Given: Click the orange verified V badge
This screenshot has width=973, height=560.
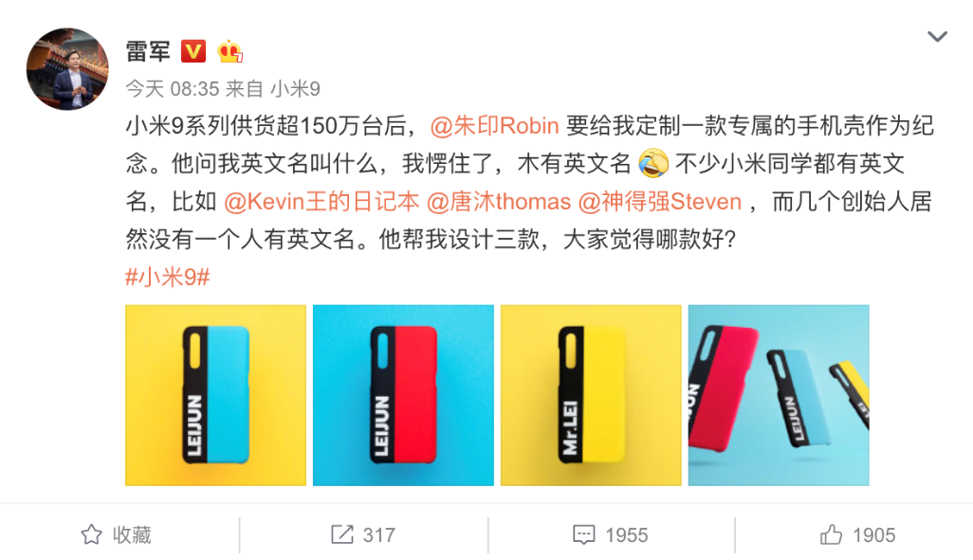Looking at the screenshot, I should (x=193, y=51).
